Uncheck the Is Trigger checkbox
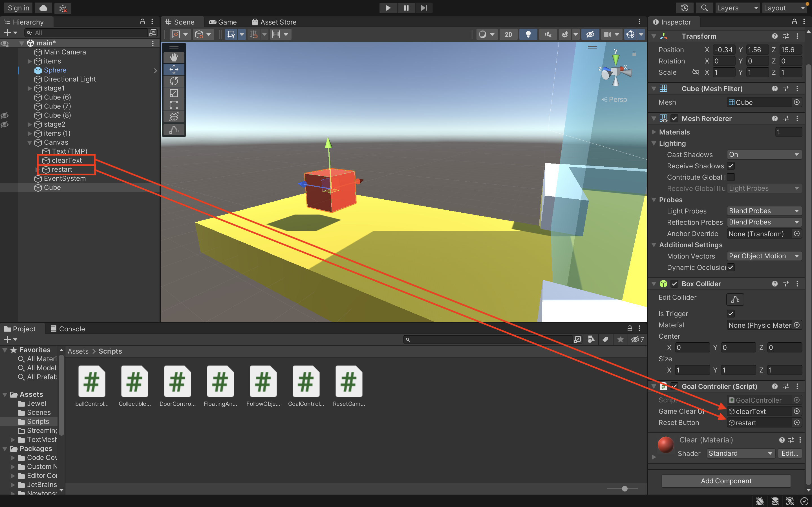 (731, 314)
